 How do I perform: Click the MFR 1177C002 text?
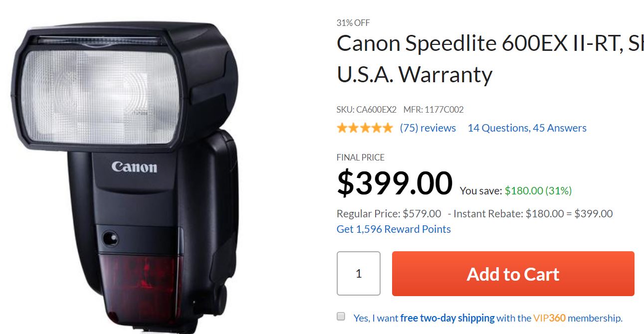(433, 110)
